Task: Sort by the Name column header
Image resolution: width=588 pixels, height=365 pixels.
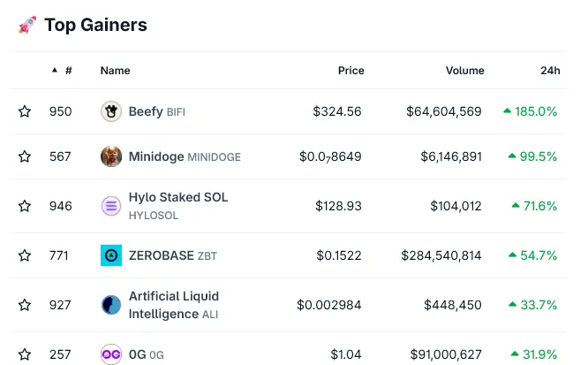Action: (115, 71)
